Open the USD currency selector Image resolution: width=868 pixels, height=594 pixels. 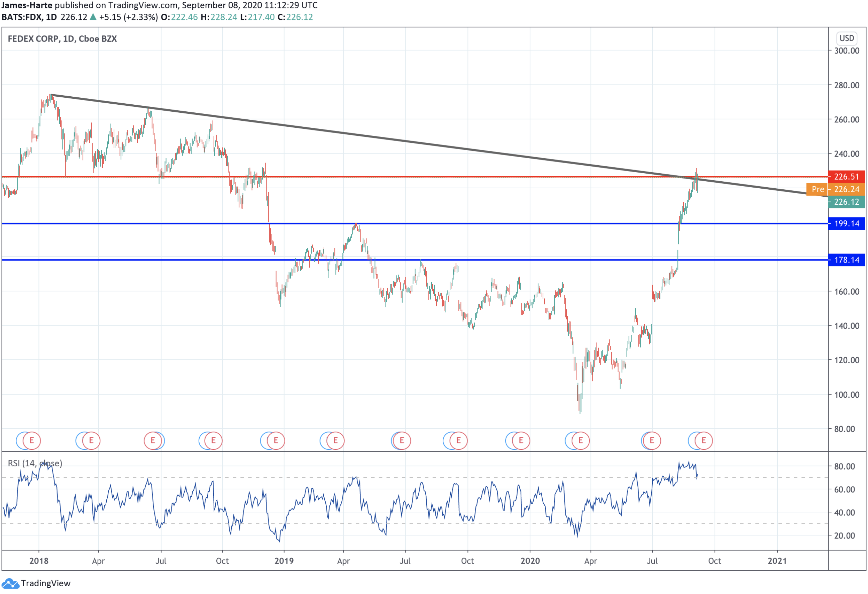pos(846,38)
